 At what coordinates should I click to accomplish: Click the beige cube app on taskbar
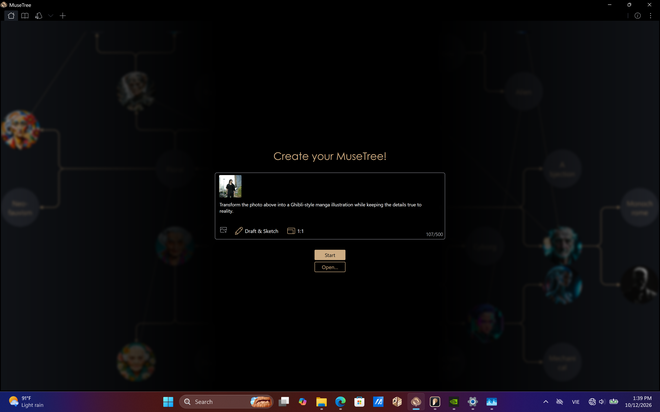[x=397, y=401]
